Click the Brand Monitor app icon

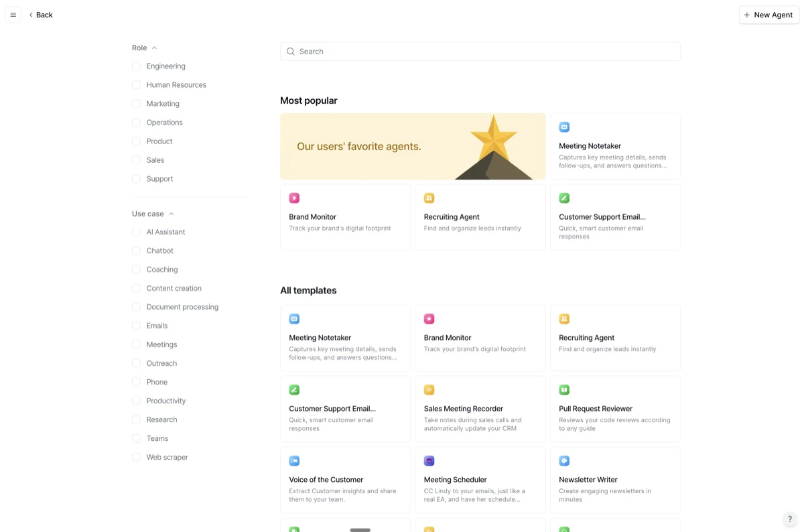click(429, 319)
